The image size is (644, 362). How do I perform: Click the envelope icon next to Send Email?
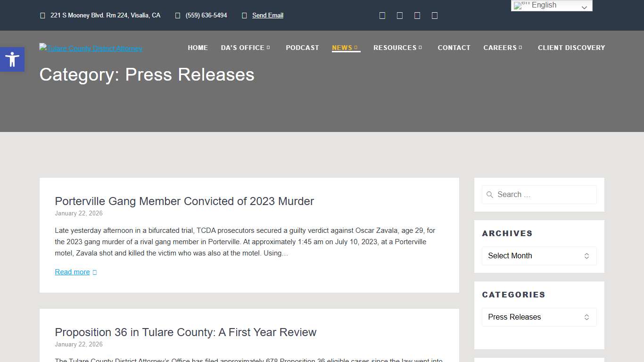(244, 15)
